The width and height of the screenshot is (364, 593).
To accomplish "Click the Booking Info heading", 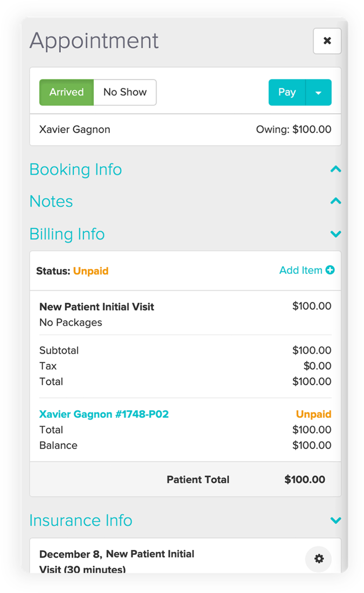I will 75,169.
